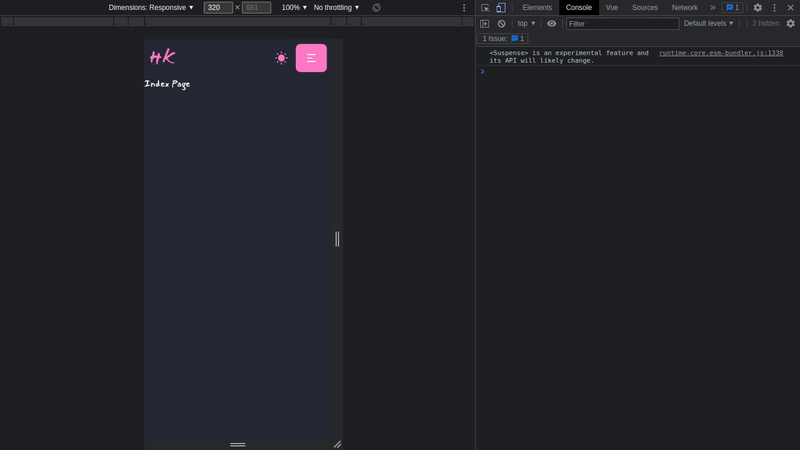Click the console Filter input field
The image size is (800, 450).
(622, 23)
